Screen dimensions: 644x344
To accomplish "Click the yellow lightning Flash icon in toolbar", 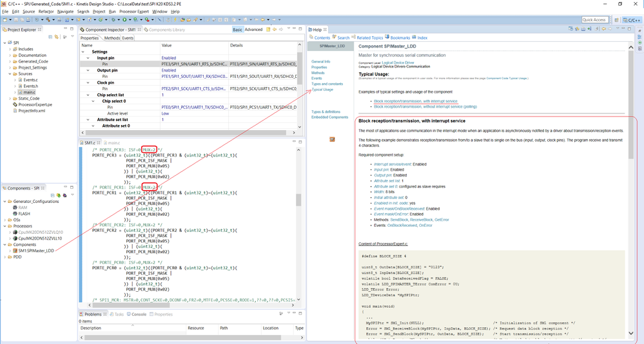I will coord(175,19).
